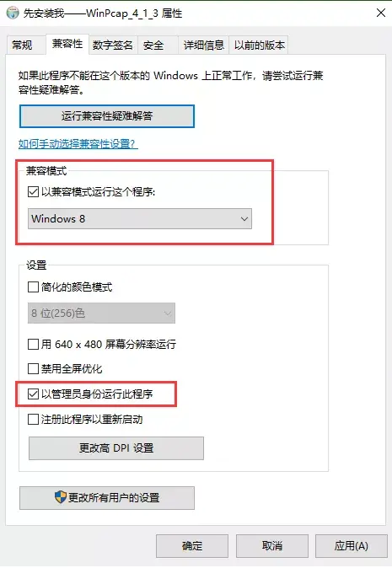Toggle 以兼容模式运行这个程序 checkbox
This screenshot has width=392, height=568.
pos(34,191)
